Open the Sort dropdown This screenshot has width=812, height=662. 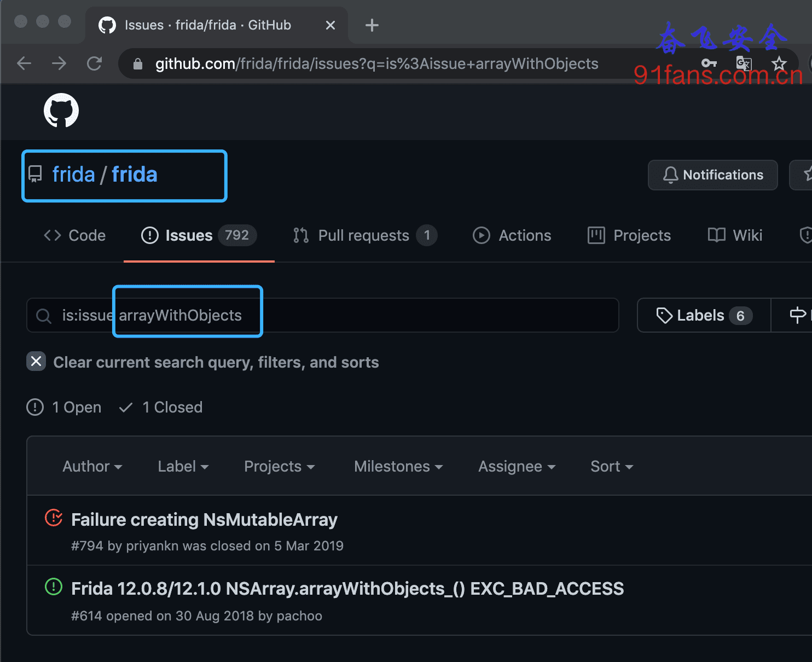tap(612, 466)
